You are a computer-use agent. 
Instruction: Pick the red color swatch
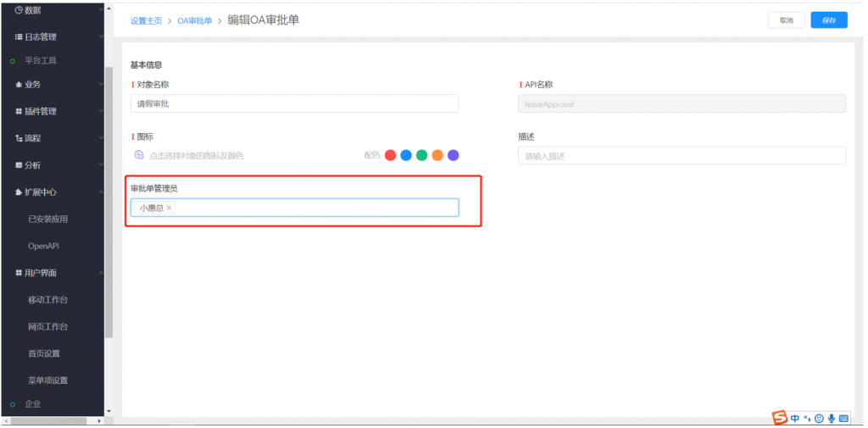coord(391,155)
